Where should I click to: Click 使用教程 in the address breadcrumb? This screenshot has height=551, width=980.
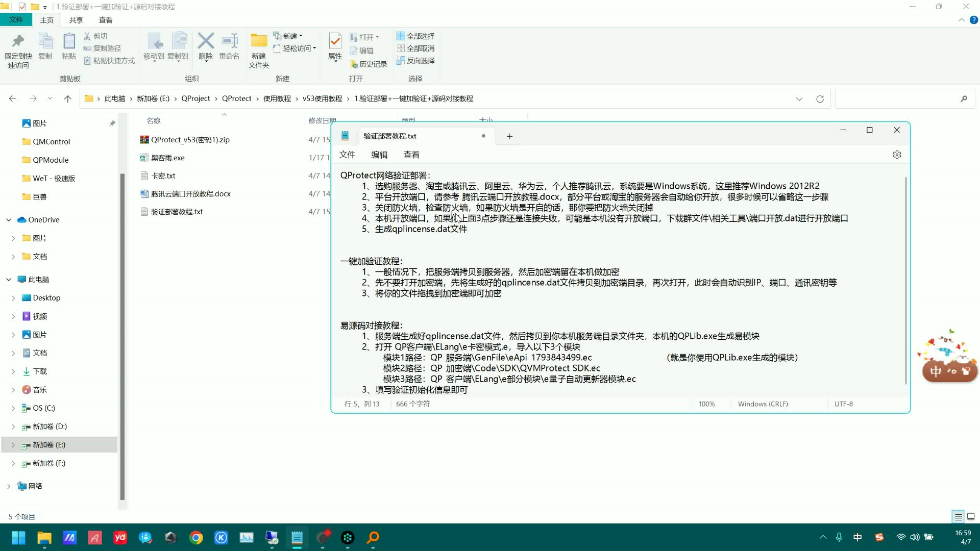(277, 98)
